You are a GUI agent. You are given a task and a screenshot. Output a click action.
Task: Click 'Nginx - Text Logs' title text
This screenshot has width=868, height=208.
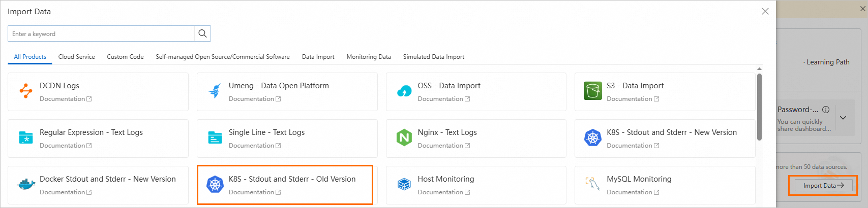coord(447,132)
